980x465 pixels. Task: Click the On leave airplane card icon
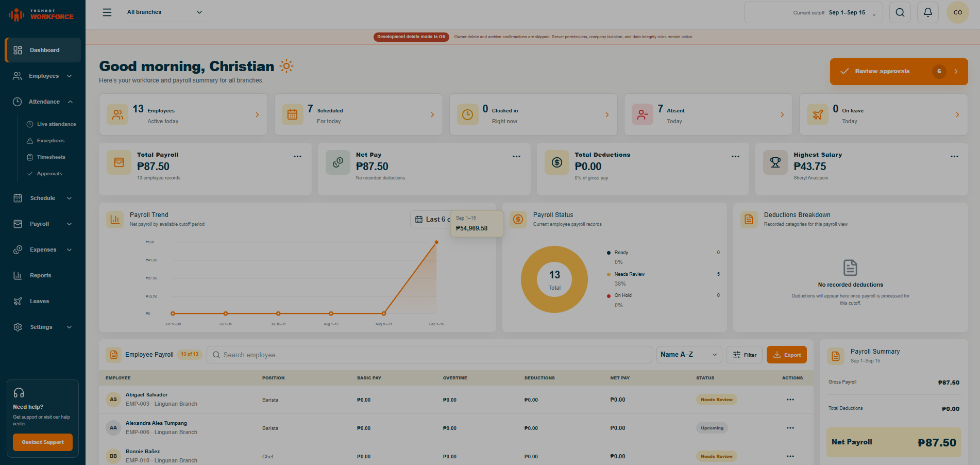(818, 114)
